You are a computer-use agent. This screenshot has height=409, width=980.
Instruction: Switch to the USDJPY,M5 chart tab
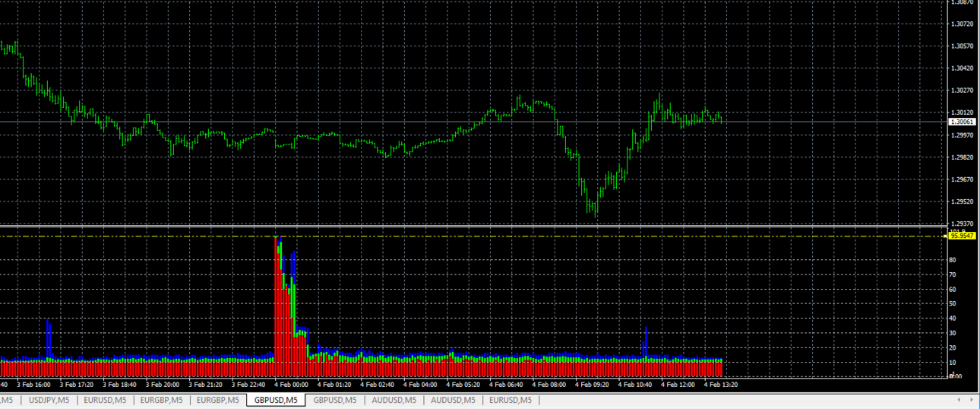pyautogui.click(x=49, y=400)
